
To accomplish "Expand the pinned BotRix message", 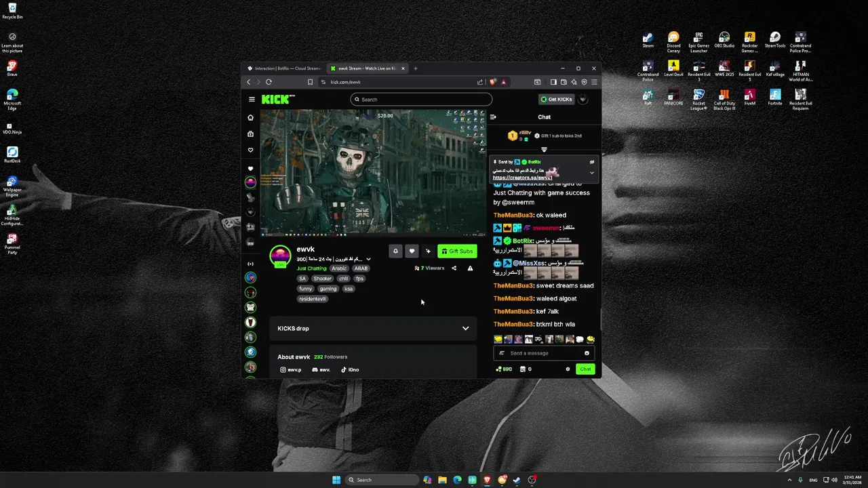I will [x=591, y=173].
